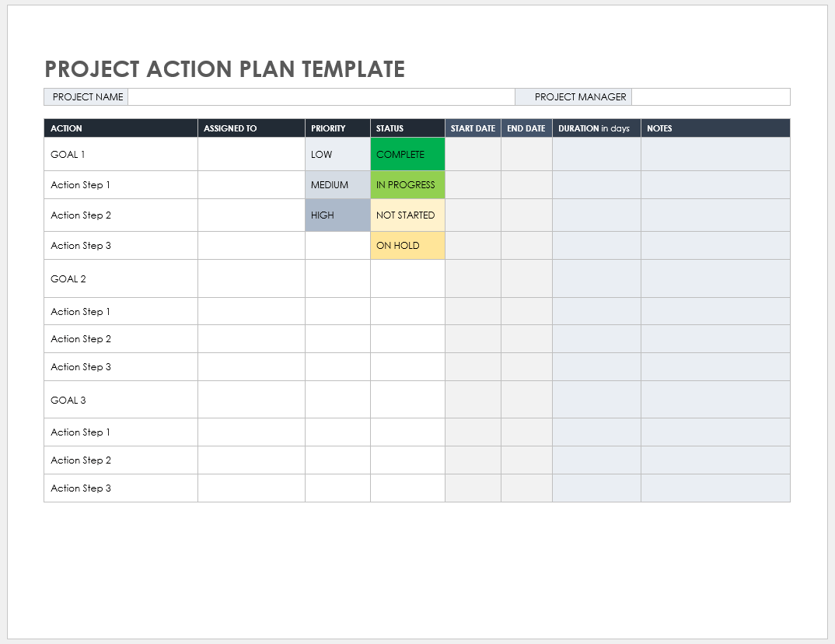Image resolution: width=835 pixels, height=644 pixels.
Task: Click the END DATE column header
Action: pyautogui.click(x=526, y=128)
